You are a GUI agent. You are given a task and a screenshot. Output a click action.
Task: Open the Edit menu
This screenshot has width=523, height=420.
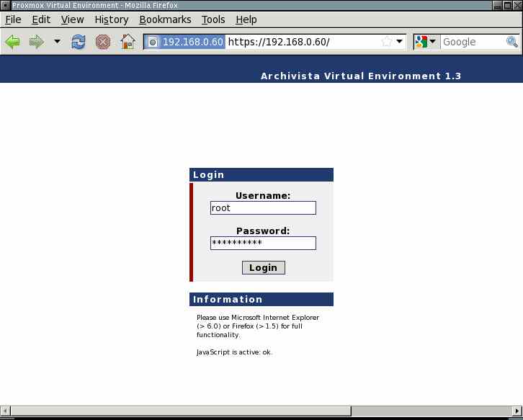pos(41,19)
